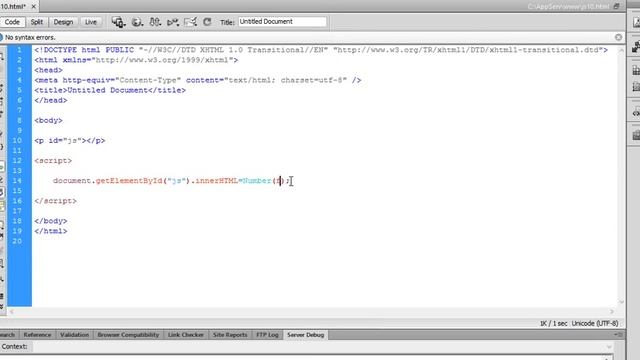Open the Link Checker tab
640x360 pixels.
coord(186,335)
